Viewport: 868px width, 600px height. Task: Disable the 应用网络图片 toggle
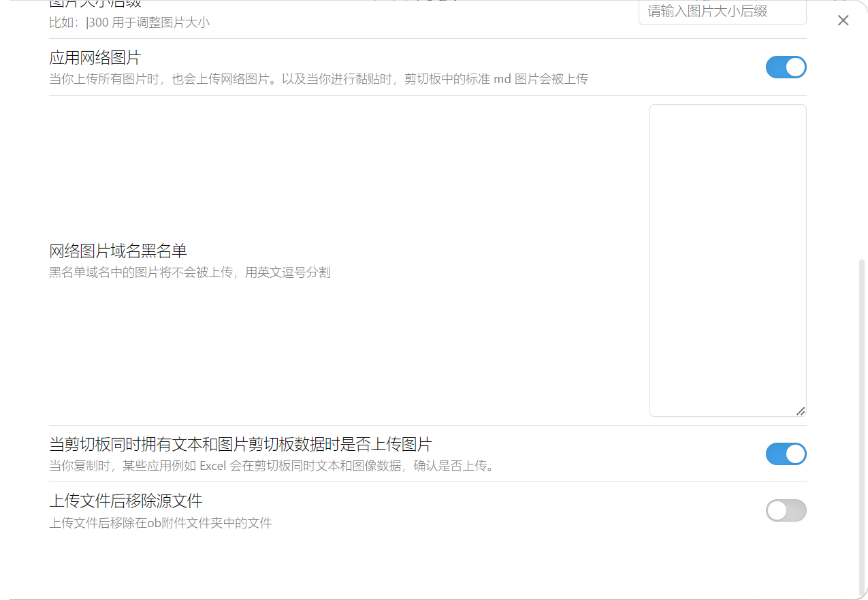point(786,67)
